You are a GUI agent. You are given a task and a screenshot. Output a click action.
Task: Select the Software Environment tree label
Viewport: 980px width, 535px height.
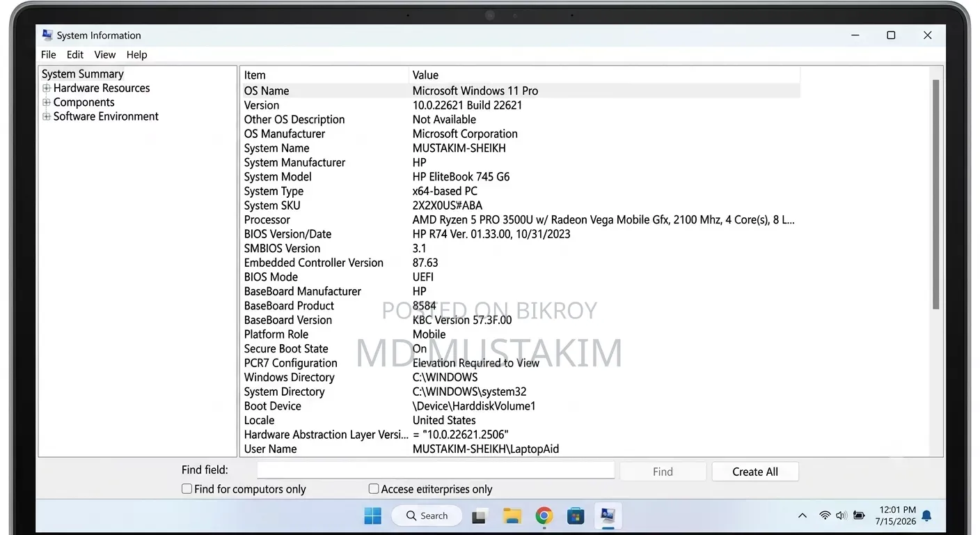(106, 116)
